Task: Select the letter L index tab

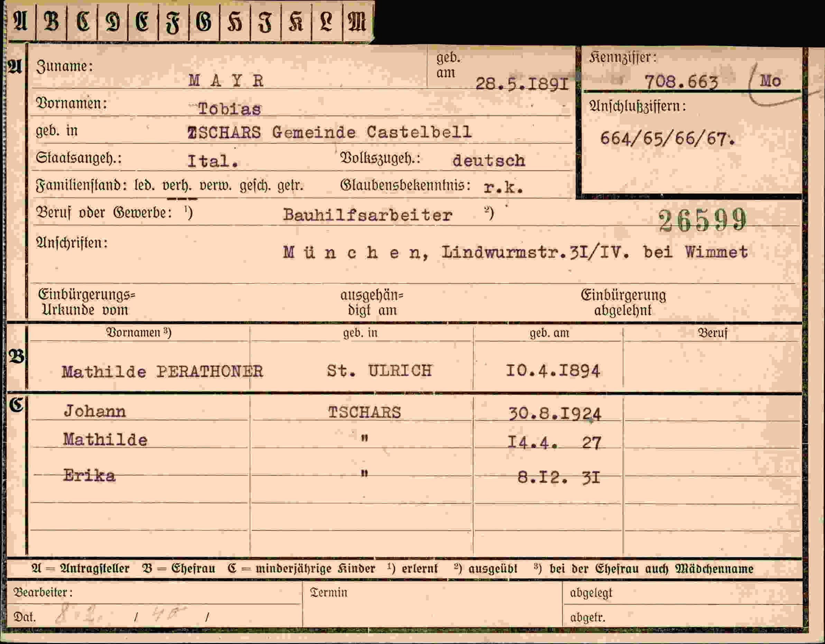Action: point(327,21)
